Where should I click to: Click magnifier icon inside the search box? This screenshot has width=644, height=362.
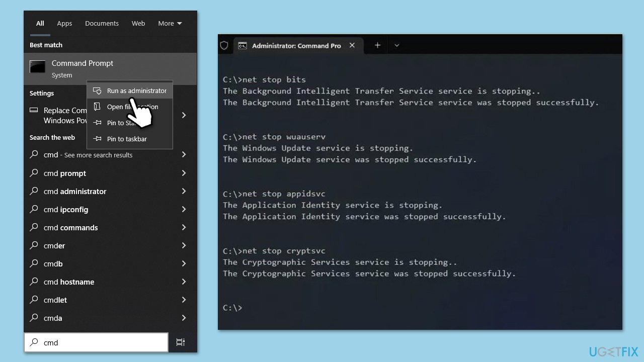point(34,342)
